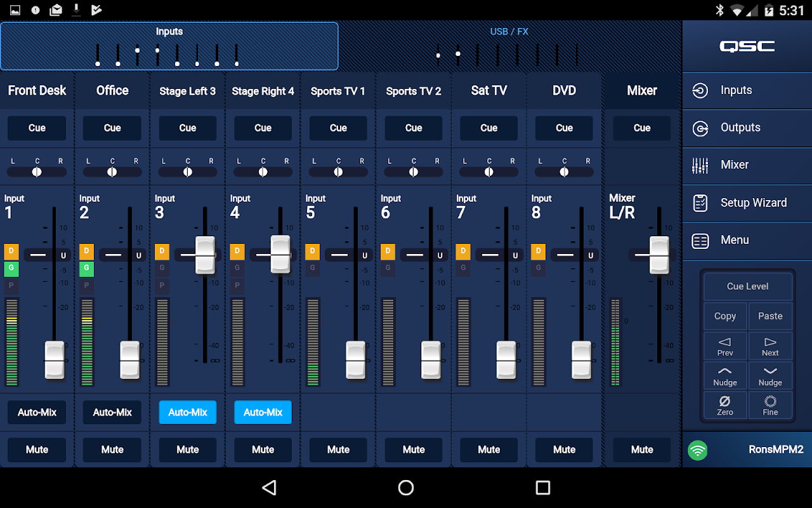This screenshot has height=508, width=812.
Task: Toggle Auto-Mix on Front Desk channel
Action: coord(37,412)
